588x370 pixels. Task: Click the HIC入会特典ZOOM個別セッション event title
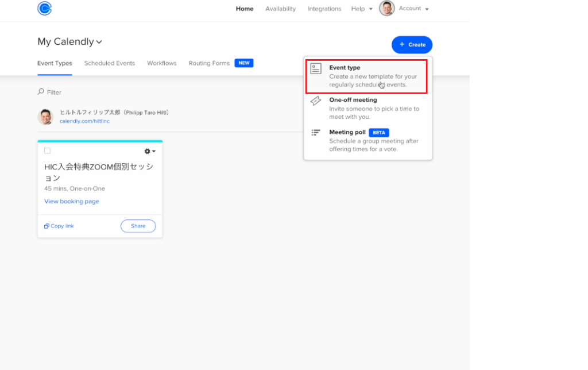point(99,172)
